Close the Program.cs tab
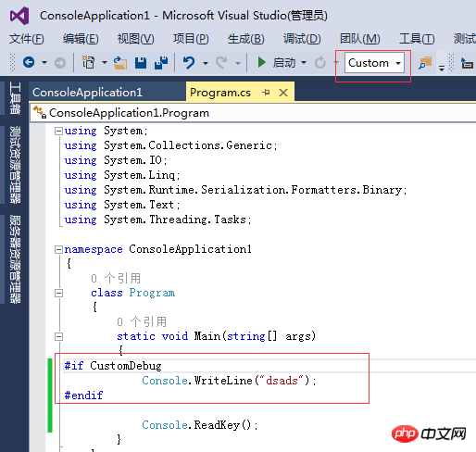This screenshot has width=476, height=452. 283,93
